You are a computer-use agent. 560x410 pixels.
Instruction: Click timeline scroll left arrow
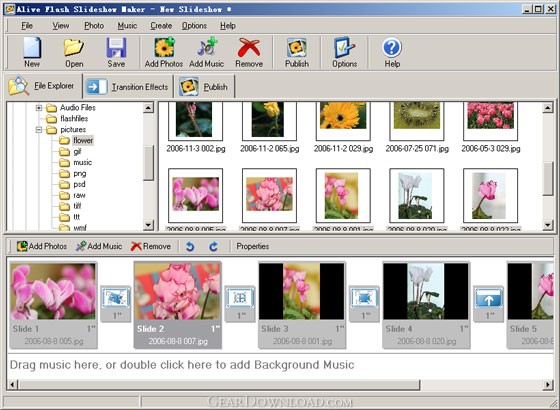[12, 385]
